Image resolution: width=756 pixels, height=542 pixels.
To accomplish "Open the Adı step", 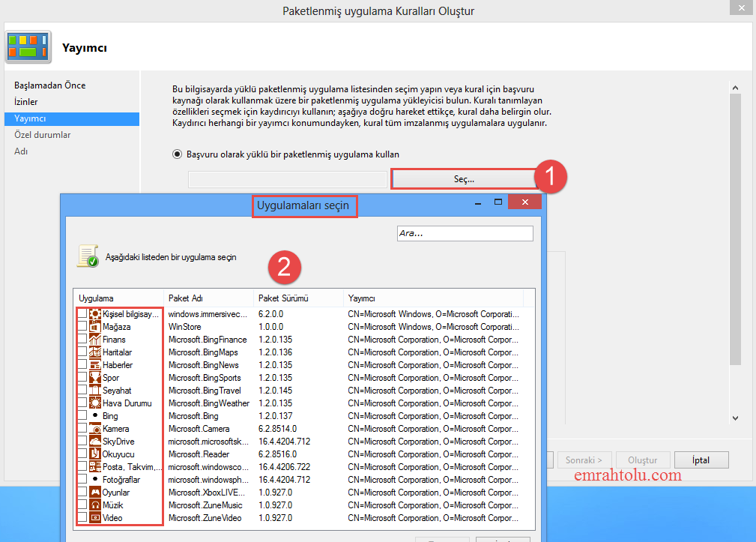I will pos(21,151).
